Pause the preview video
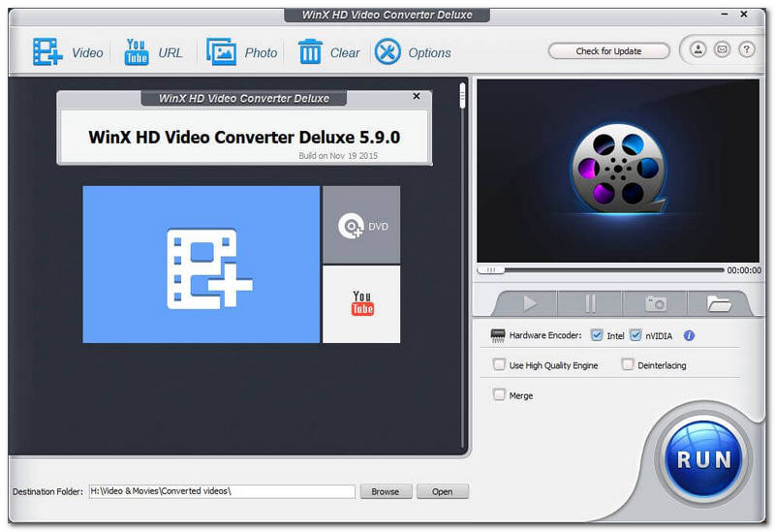This screenshot has width=775, height=532. click(x=590, y=303)
